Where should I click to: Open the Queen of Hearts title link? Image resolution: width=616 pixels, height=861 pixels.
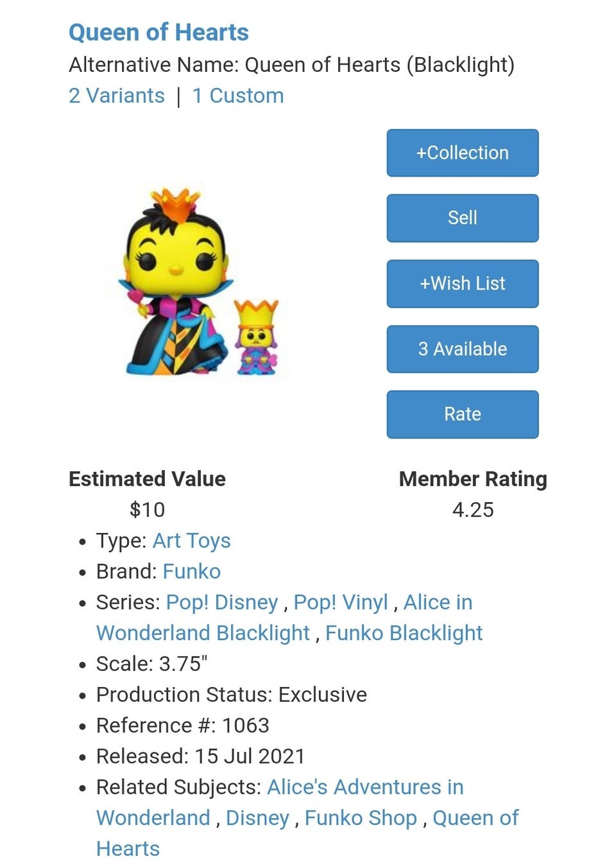tap(158, 32)
